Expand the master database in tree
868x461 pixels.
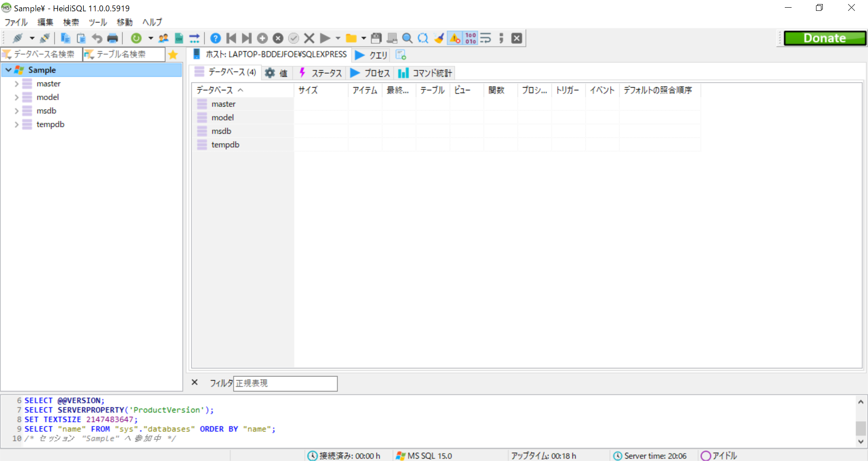17,84
